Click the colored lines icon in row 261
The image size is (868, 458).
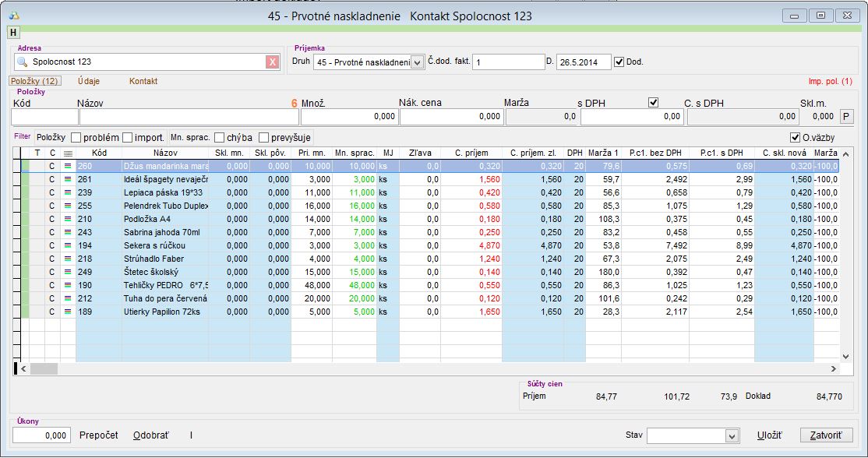68,179
